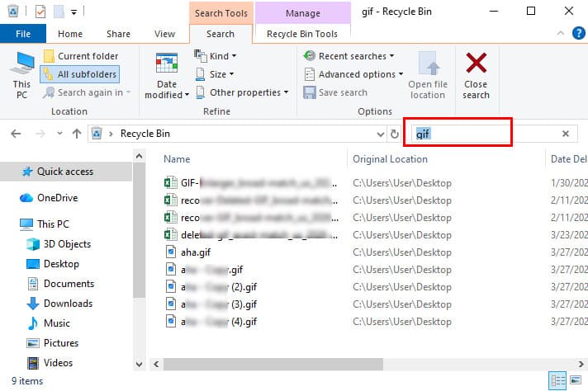Open Date modified filter dropdown
The image size is (588, 391).
point(167,75)
